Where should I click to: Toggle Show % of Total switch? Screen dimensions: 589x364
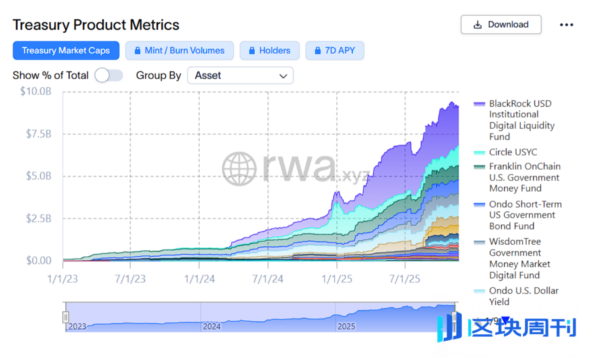tap(109, 76)
